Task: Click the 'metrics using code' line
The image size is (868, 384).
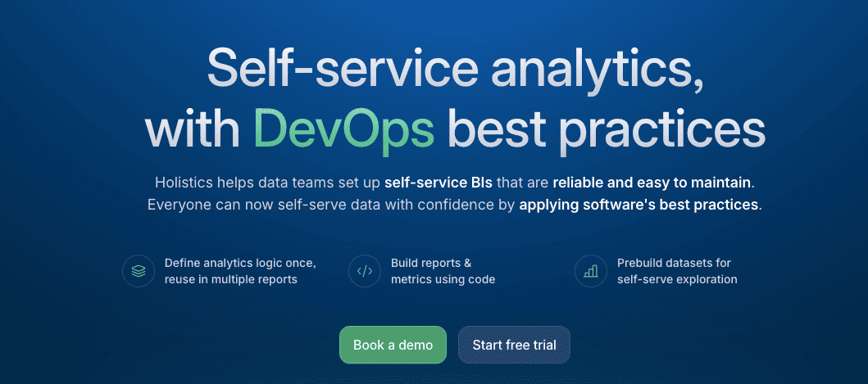Action: pos(443,279)
